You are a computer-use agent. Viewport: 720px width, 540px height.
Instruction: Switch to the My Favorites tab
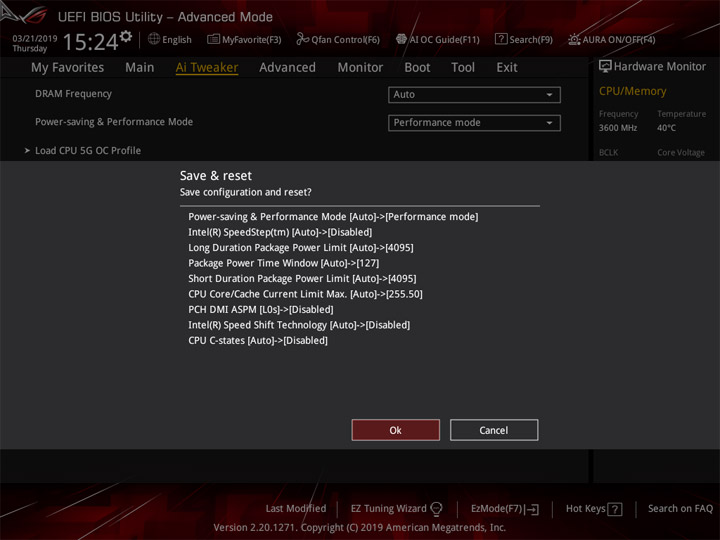point(68,68)
